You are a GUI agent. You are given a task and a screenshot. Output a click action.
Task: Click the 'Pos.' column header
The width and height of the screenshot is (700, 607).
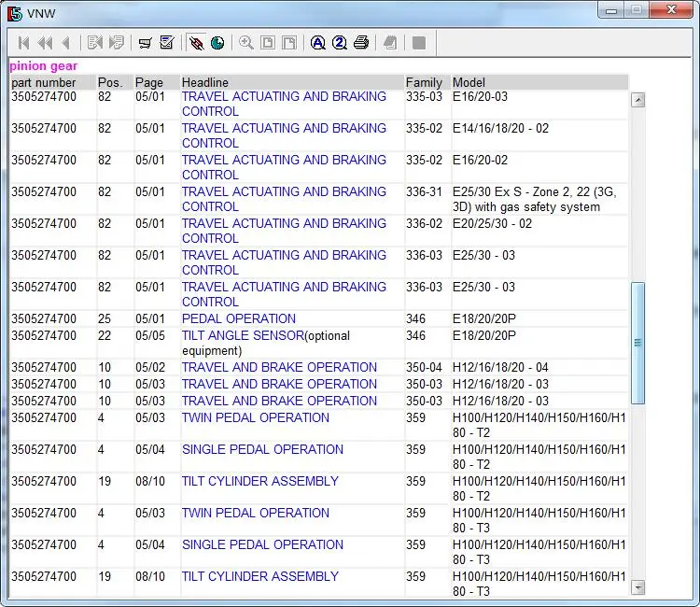[x=110, y=82]
